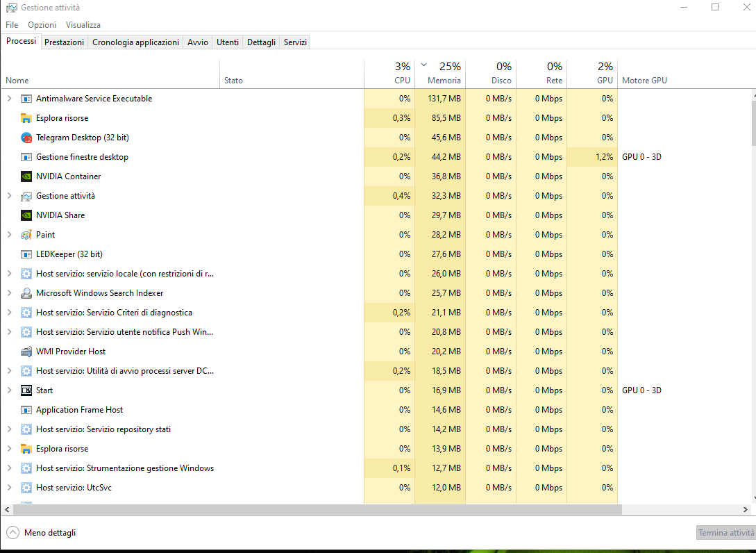Click GPU 0 - 3D in Start row
This screenshot has height=553, width=756.
pos(641,390)
